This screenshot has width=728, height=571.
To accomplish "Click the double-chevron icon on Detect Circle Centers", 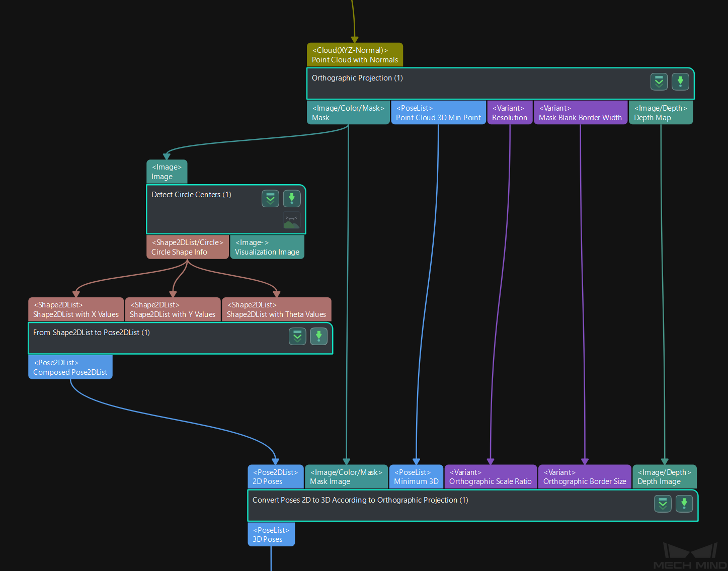I will pos(270,199).
